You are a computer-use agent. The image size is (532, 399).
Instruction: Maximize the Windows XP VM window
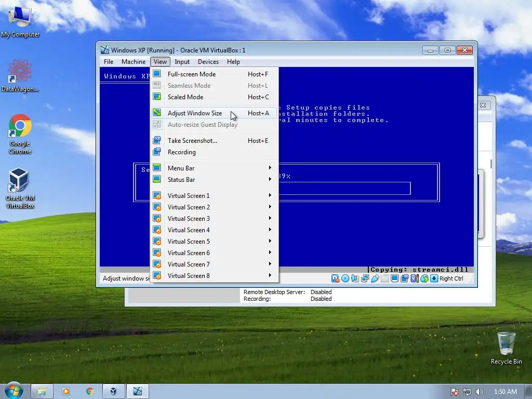click(447, 50)
